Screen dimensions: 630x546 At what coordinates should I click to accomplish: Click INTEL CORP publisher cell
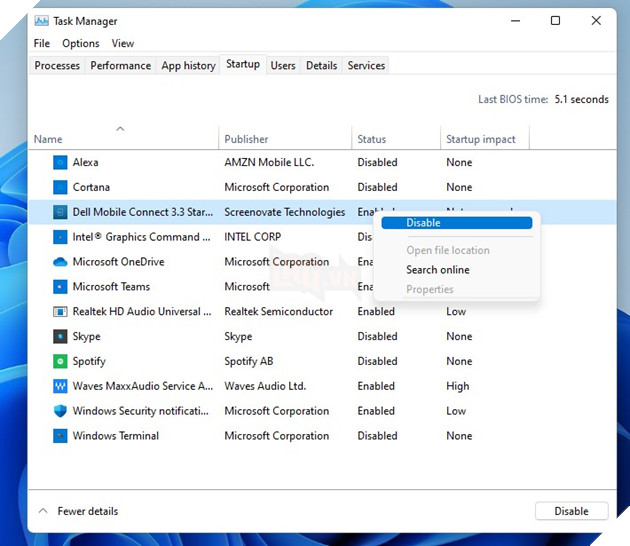pyautogui.click(x=252, y=237)
